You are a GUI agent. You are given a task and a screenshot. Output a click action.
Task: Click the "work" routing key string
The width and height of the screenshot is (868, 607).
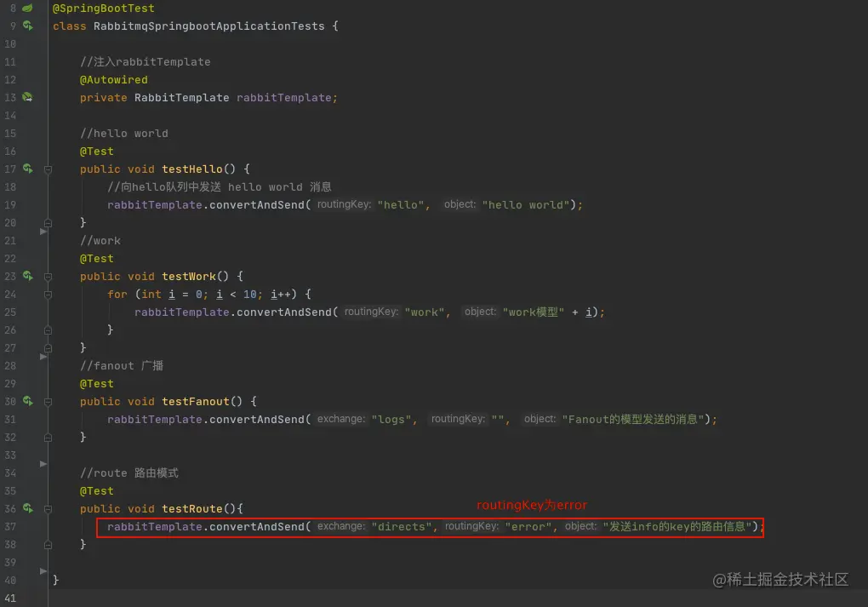click(425, 312)
